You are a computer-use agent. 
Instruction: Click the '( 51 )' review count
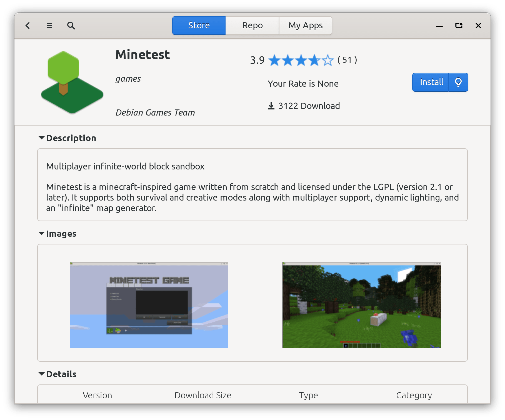(347, 60)
